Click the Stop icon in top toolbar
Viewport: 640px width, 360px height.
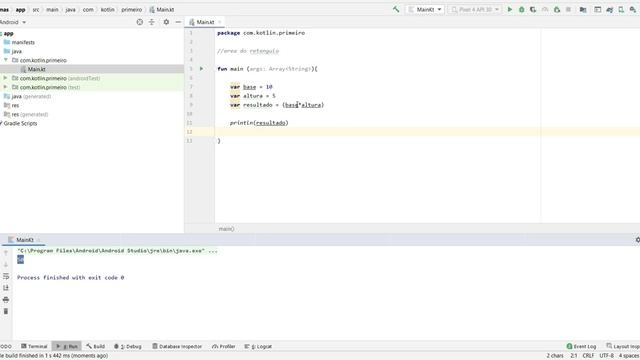568,9
